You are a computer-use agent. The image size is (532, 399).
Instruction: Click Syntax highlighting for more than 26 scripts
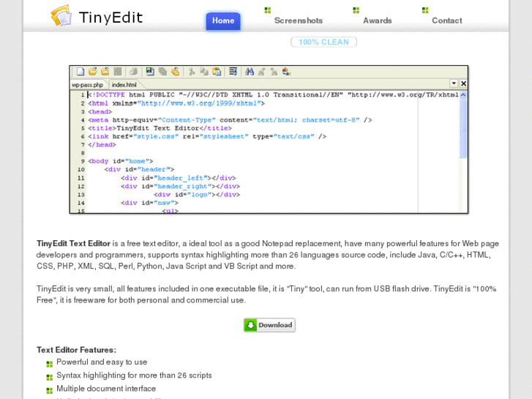point(134,376)
